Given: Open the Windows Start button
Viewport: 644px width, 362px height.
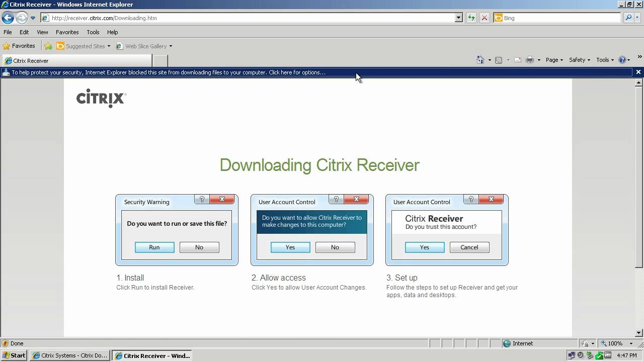Looking at the screenshot, I should point(14,355).
